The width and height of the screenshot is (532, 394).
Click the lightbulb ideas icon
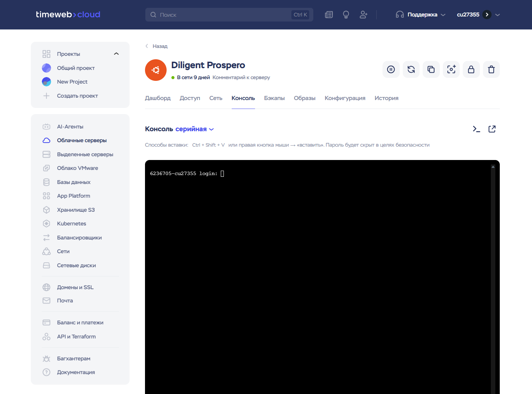(x=346, y=15)
